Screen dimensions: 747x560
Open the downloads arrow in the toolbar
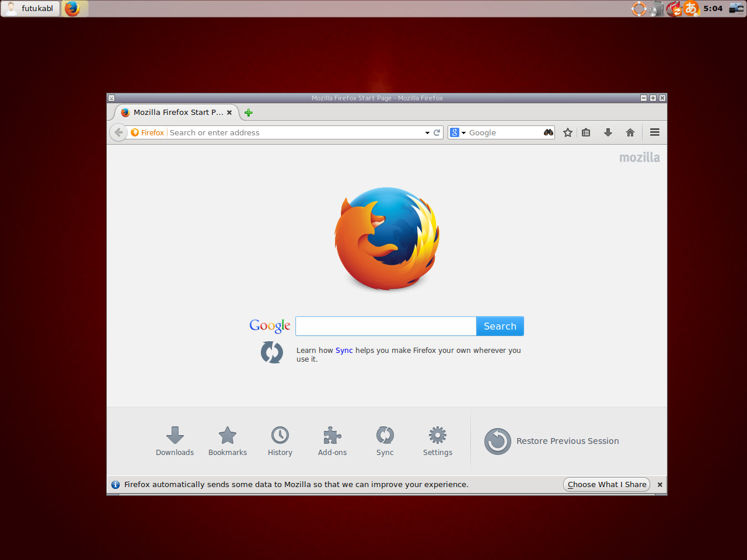click(x=608, y=132)
